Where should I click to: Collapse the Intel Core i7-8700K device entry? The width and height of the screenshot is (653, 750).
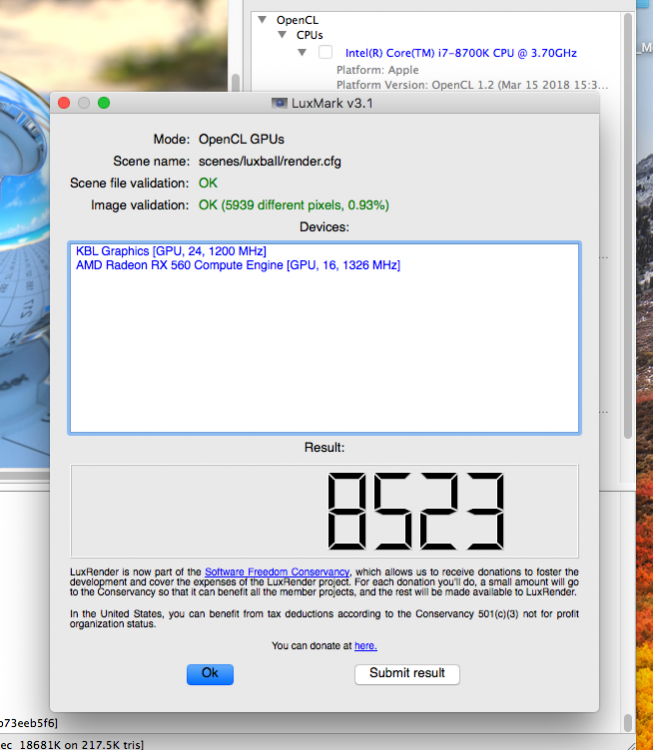coord(302,52)
